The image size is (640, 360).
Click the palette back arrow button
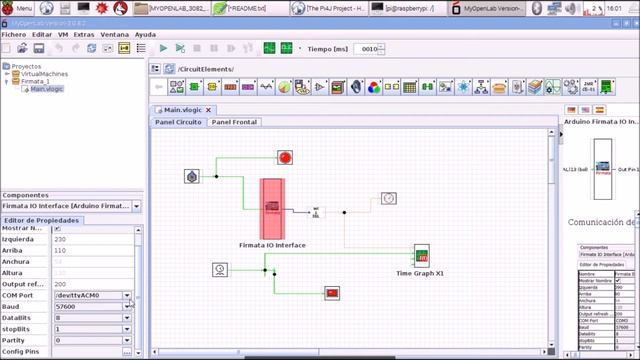tap(159, 87)
